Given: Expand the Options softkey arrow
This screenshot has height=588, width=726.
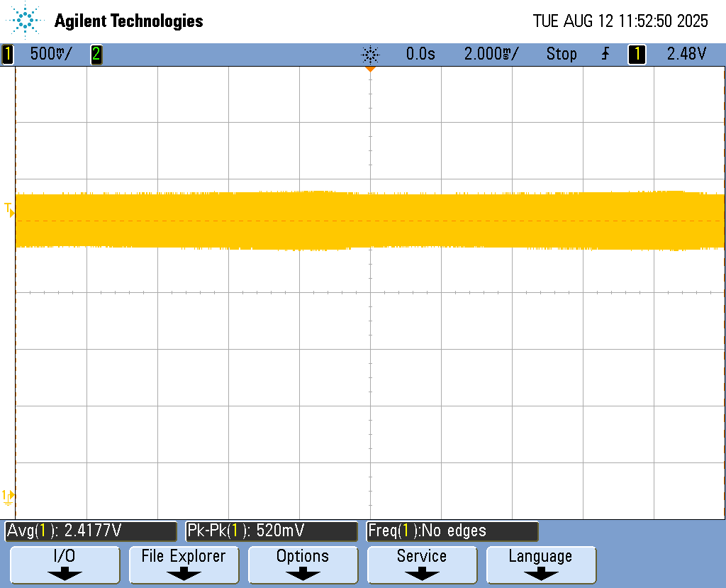Looking at the screenshot, I should (303, 575).
